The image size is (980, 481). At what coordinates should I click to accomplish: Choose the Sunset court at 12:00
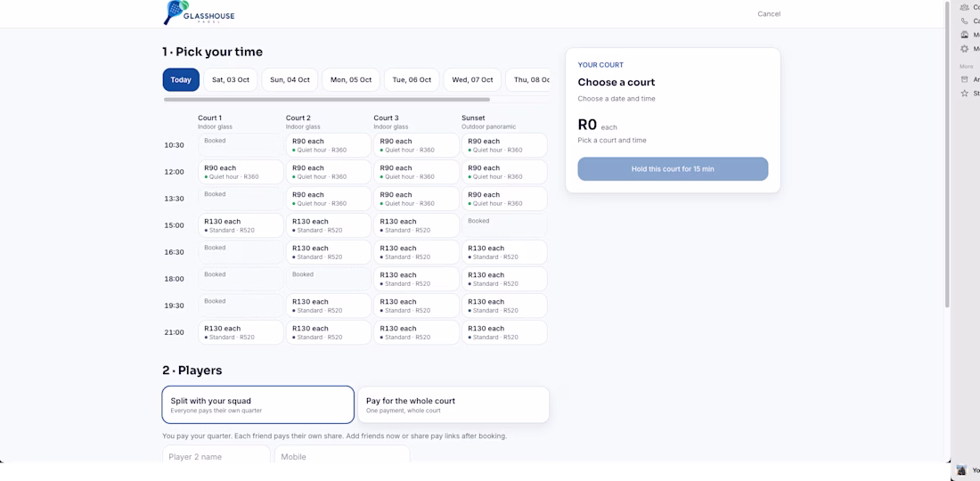coord(504,172)
